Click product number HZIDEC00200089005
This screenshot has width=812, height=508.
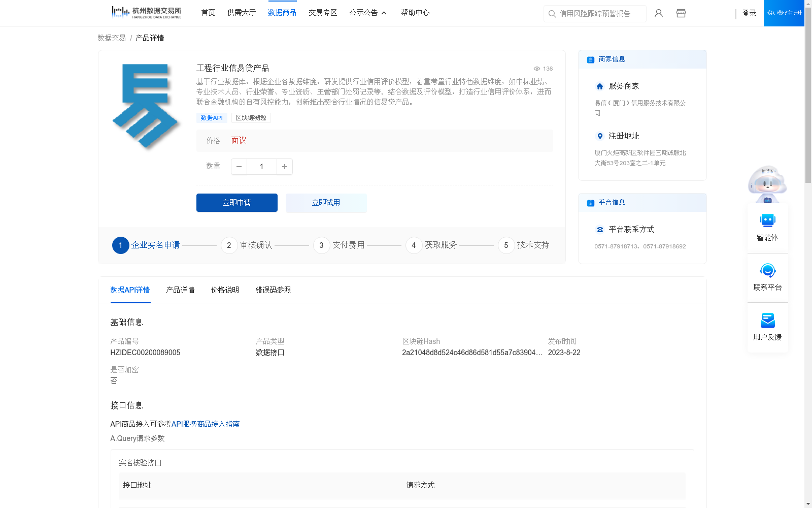pyautogui.click(x=145, y=353)
